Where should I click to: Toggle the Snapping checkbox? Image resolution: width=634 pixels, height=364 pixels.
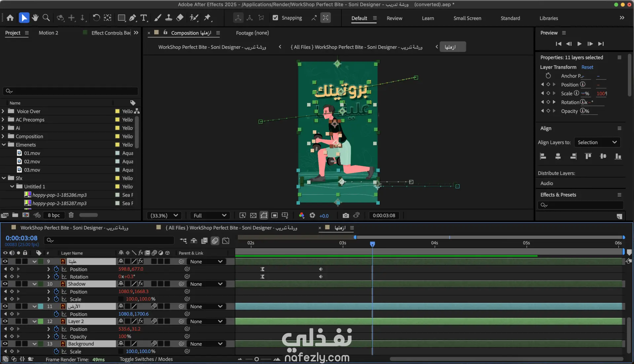pos(275,18)
